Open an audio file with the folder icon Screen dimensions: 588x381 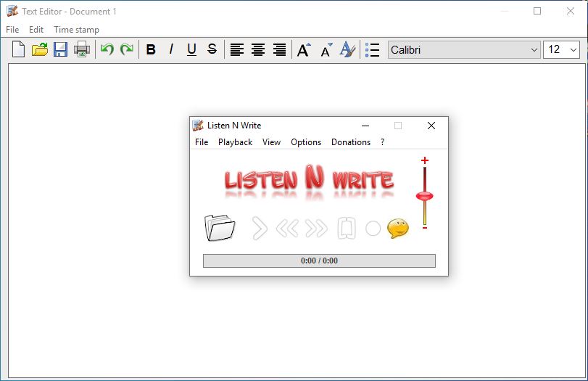pos(220,228)
